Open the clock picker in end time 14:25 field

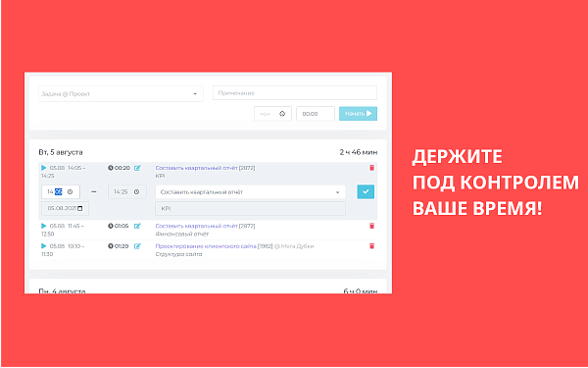click(137, 192)
